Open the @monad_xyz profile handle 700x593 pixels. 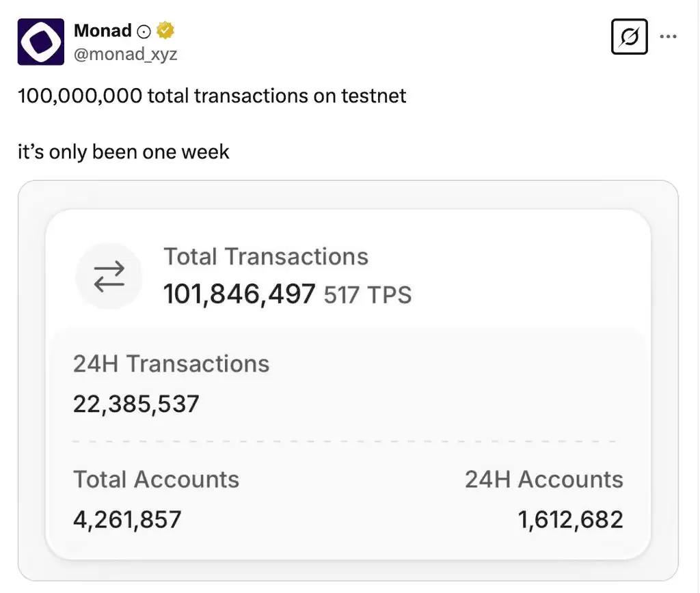pos(126,54)
